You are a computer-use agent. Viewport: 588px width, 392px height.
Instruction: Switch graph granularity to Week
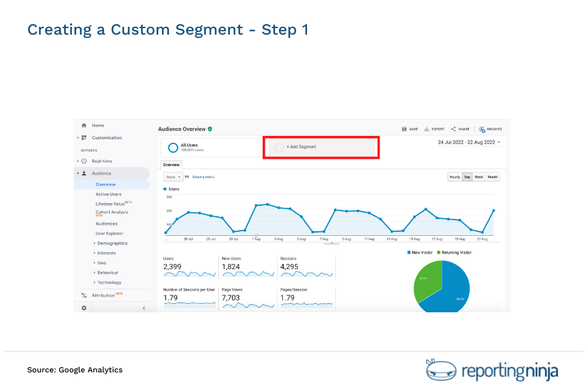[x=478, y=176]
